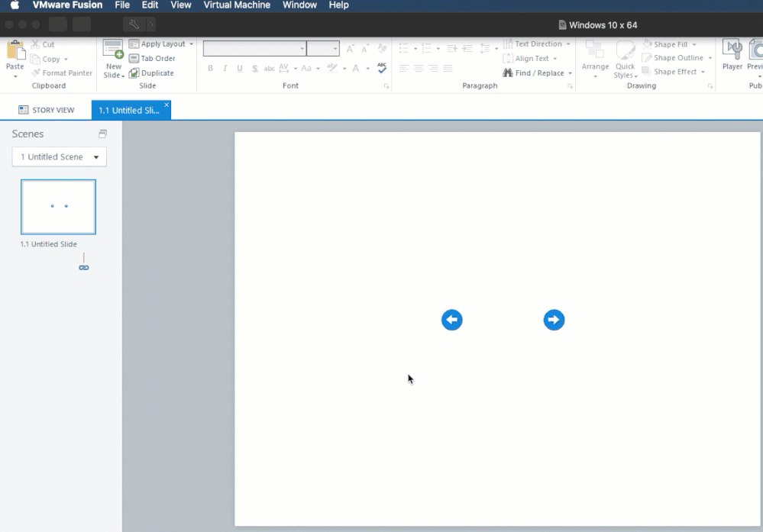Open Tab Order in Slide group
Screen dimensions: 763x532
click(x=152, y=59)
